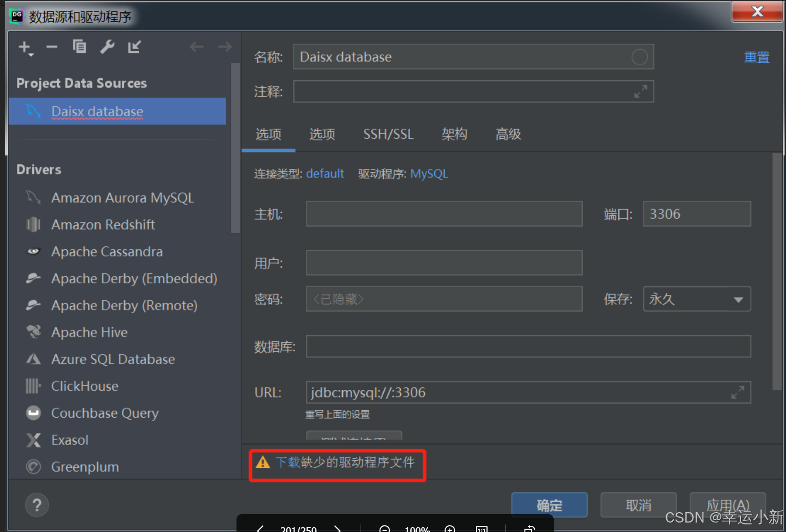Change connection type via default link
Screen dimensions: 786x532
(325, 174)
